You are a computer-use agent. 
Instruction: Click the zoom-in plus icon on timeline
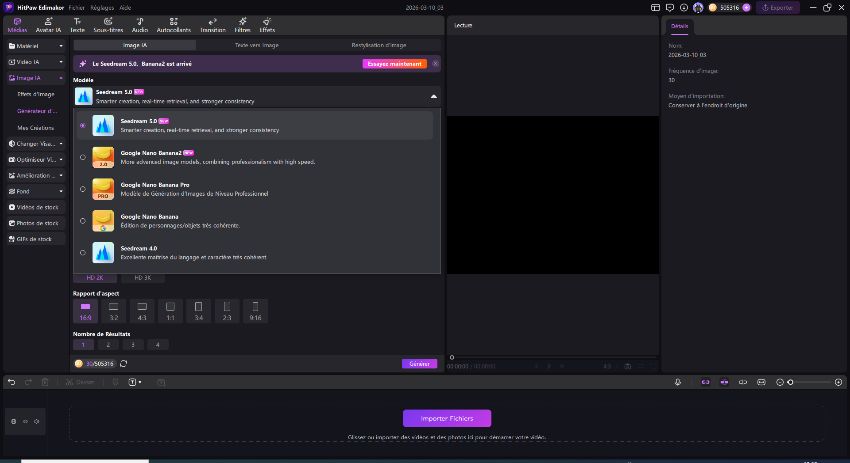pyautogui.click(x=839, y=382)
